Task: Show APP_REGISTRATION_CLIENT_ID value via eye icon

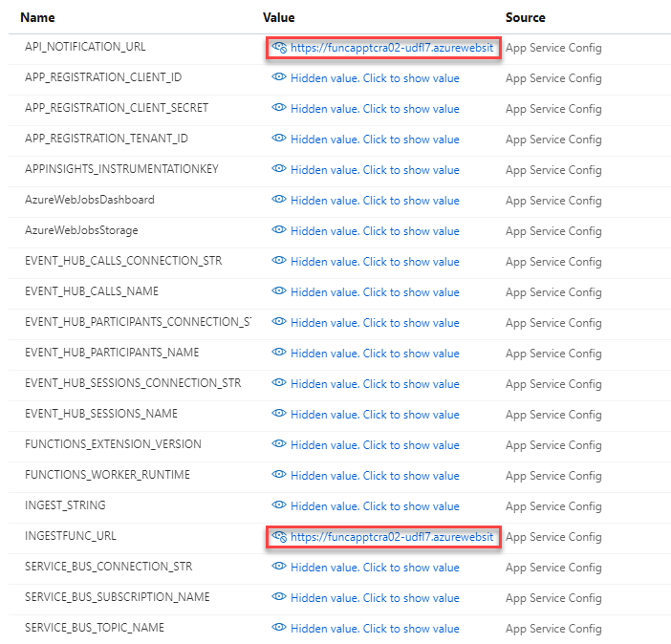Action: (x=279, y=77)
